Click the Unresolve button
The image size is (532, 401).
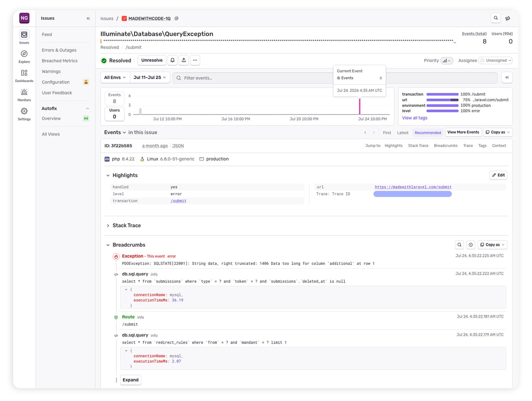[152, 60]
